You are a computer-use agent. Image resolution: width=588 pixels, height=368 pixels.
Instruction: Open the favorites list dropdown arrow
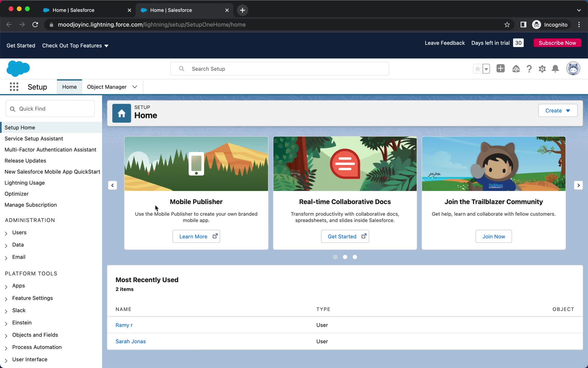coord(486,69)
